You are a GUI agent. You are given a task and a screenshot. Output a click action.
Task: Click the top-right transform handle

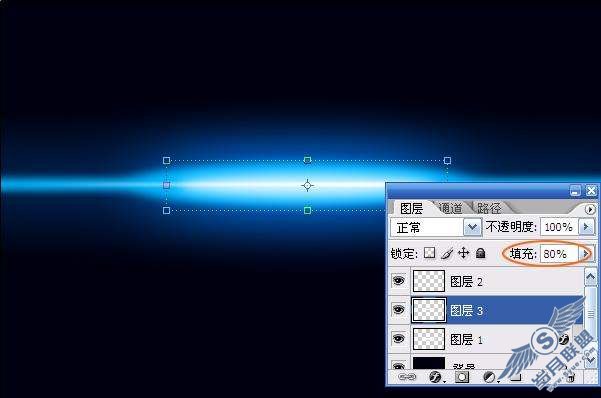447,160
